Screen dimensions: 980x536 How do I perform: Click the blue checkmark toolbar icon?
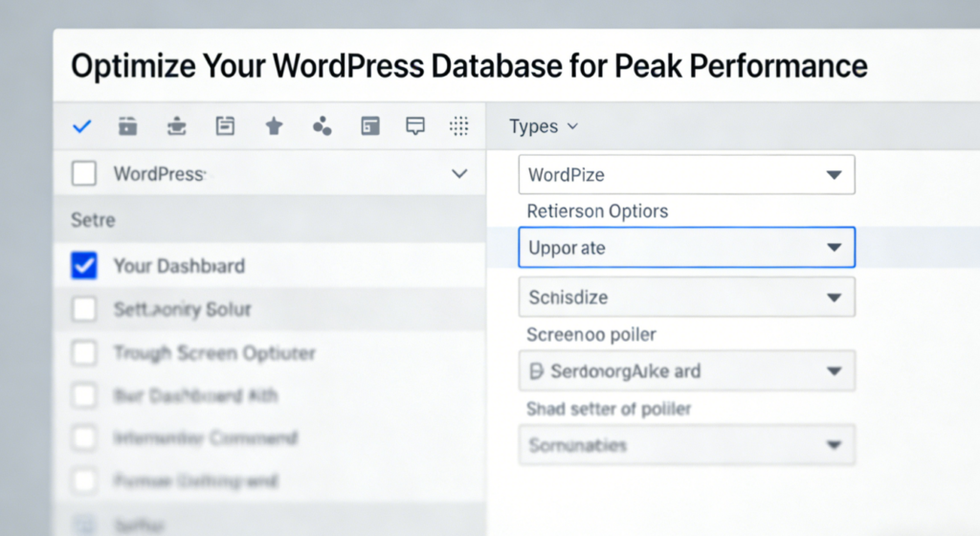coord(81,126)
